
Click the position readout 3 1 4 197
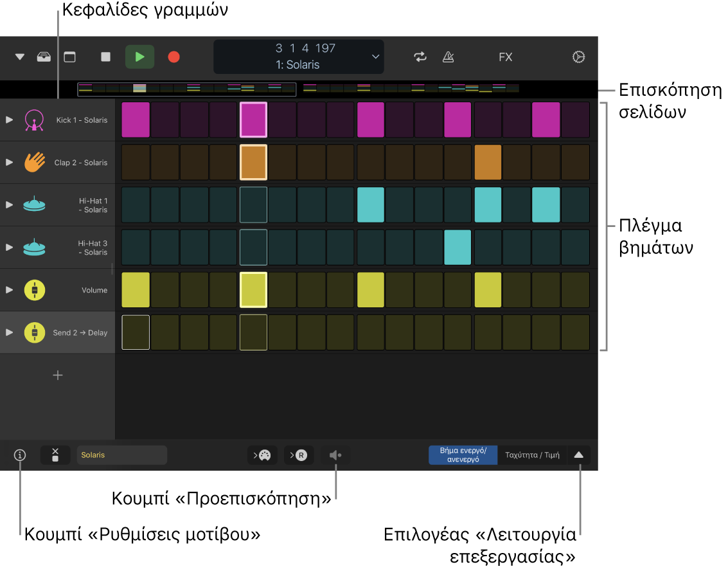[305, 48]
